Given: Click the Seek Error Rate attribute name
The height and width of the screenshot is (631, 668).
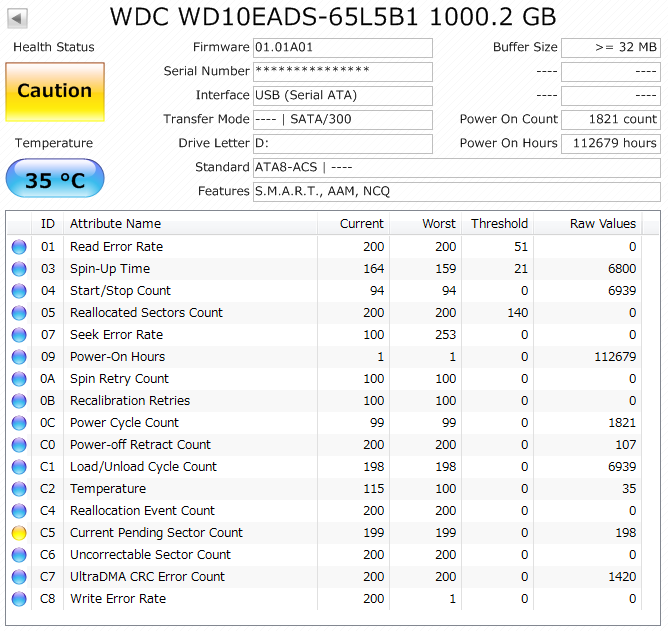Looking at the screenshot, I should point(116,335).
